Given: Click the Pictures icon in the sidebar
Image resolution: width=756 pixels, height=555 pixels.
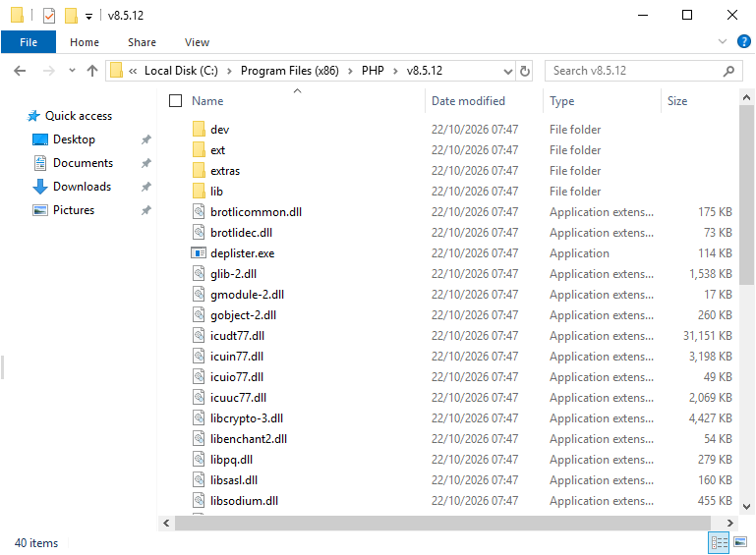Looking at the screenshot, I should [40, 210].
